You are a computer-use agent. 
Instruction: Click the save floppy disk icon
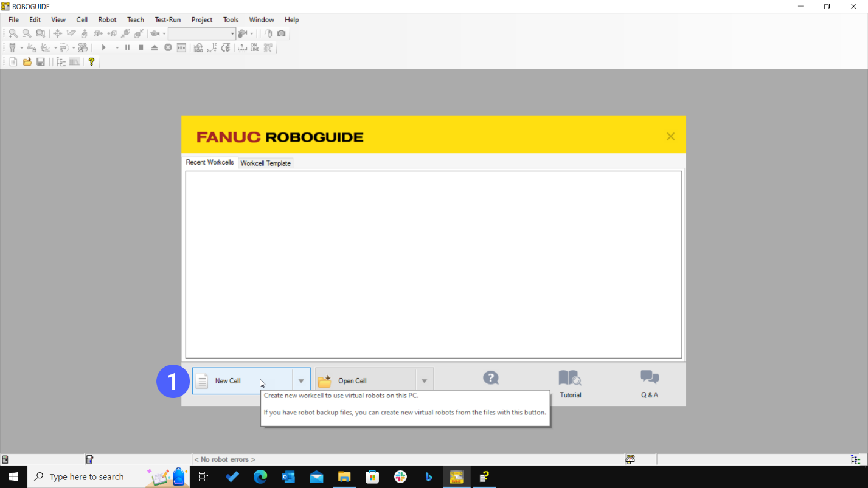(41, 62)
